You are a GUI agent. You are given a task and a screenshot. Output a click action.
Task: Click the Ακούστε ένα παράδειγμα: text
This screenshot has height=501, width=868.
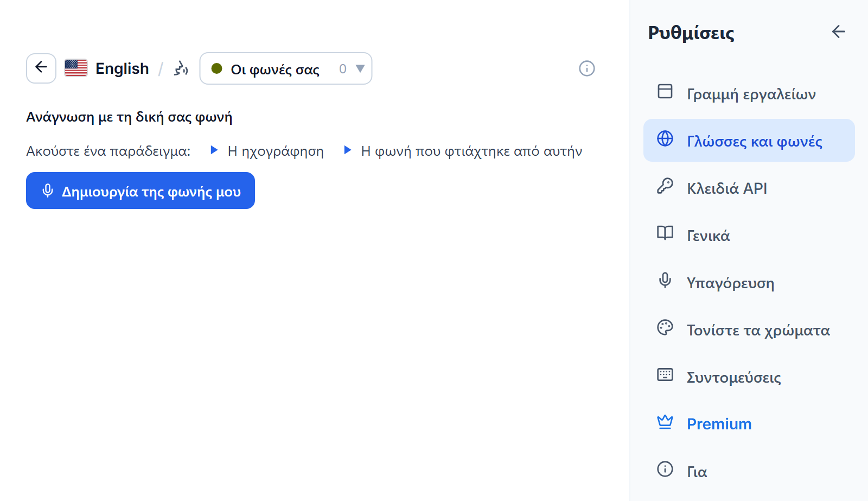[x=108, y=151]
